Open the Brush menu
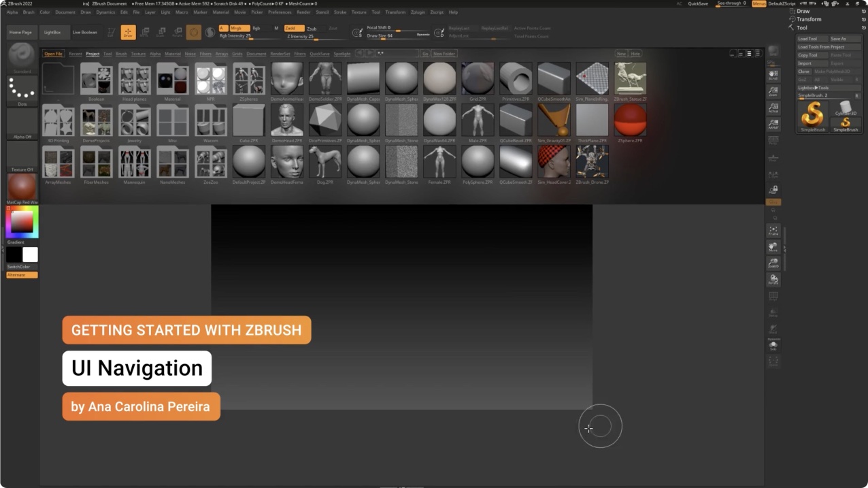Screen dimensions: 868x488 (x=29, y=12)
